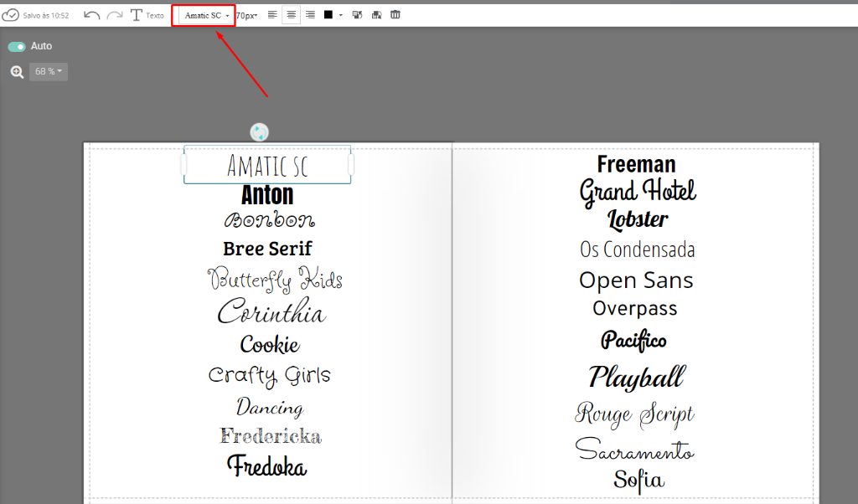The height and width of the screenshot is (504, 858).
Task: Select the Bree Serif text
Action: click(x=267, y=249)
